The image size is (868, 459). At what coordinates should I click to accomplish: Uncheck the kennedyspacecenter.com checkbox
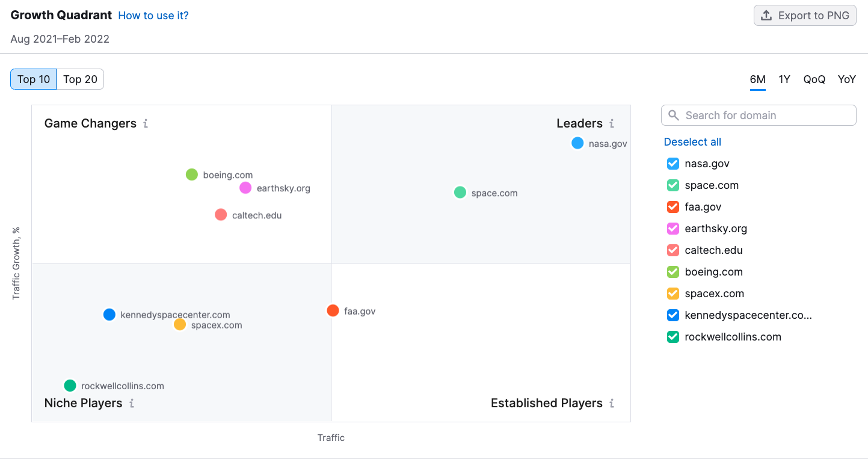point(673,315)
